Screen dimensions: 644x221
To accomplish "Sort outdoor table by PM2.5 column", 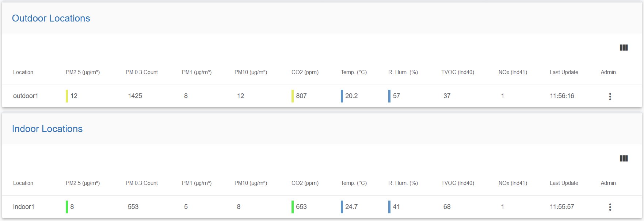I will click(83, 72).
